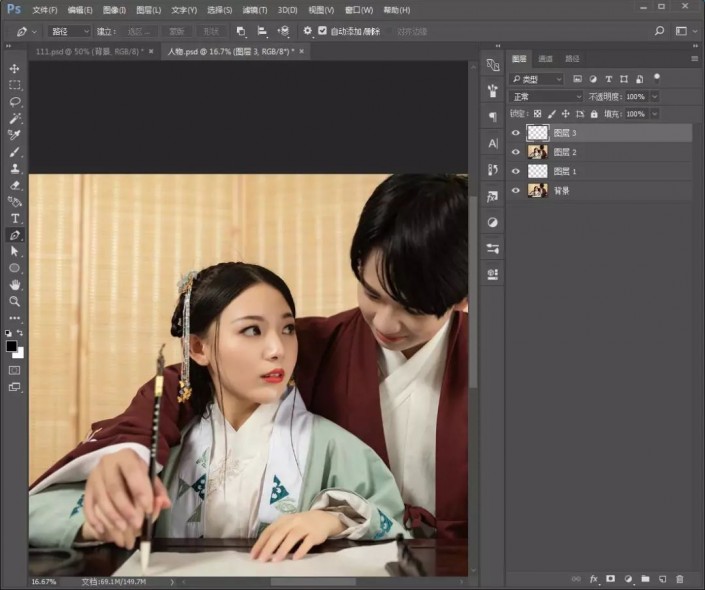Hide layer 图层 2
The image size is (705, 590).
click(516, 152)
